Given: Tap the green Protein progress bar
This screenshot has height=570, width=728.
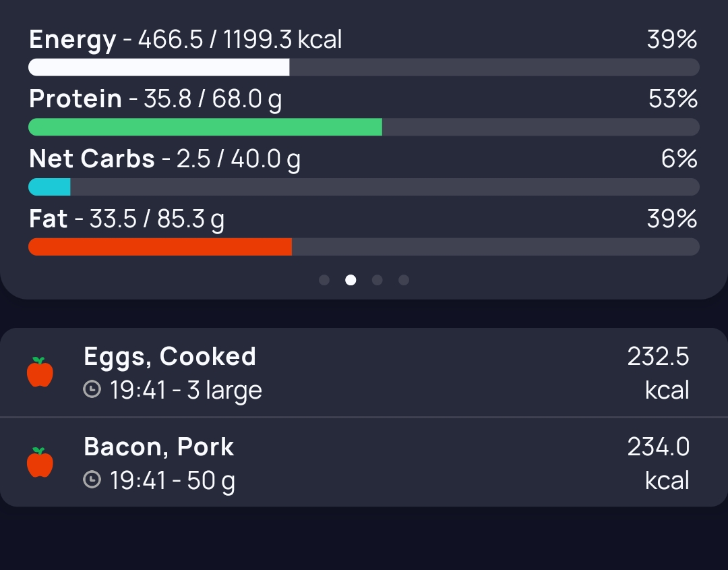Looking at the screenshot, I should (x=205, y=127).
